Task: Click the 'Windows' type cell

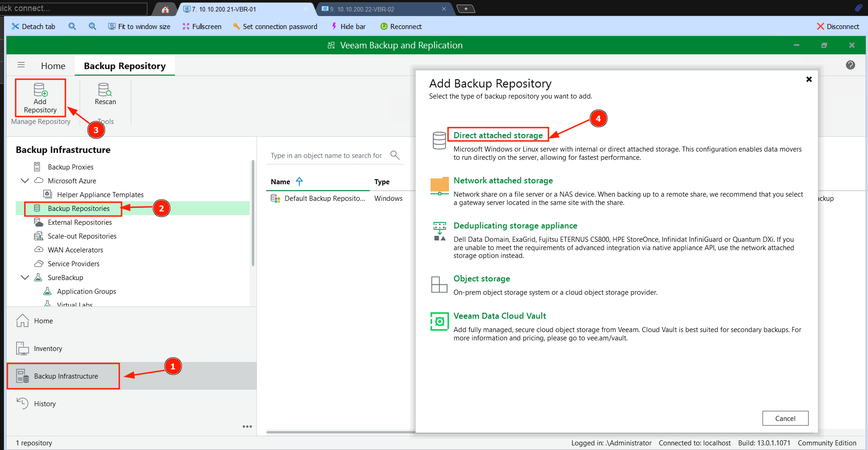Action: pos(388,198)
